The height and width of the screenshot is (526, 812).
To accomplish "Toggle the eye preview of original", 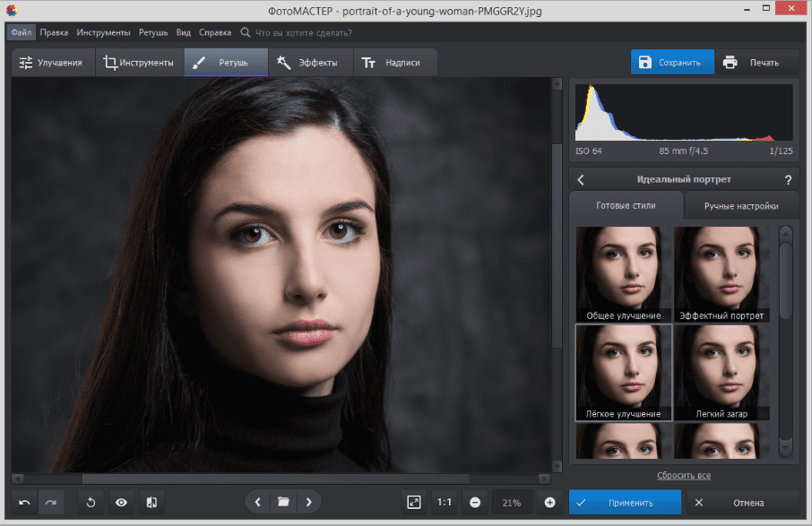I will point(121,503).
